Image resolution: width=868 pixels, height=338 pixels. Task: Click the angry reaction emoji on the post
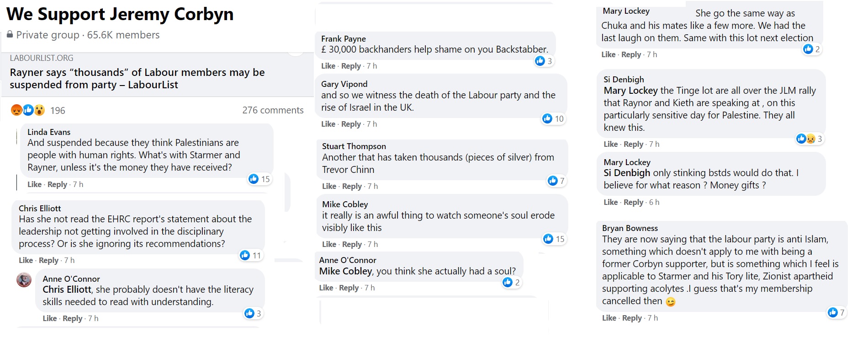point(16,110)
